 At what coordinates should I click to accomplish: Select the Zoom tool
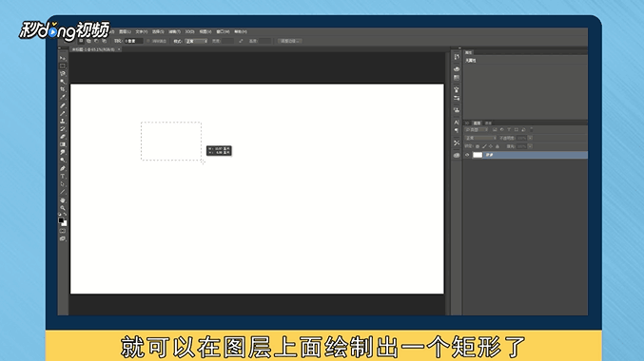coord(63,208)
